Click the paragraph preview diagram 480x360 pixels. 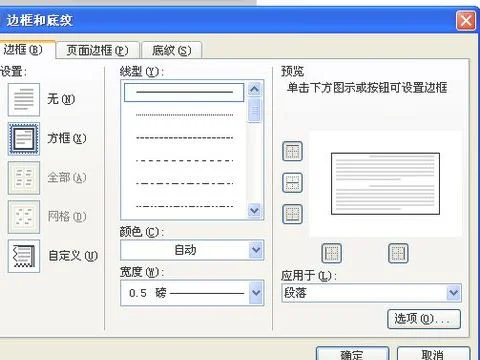pyautogui.click(x=385, y=184)
